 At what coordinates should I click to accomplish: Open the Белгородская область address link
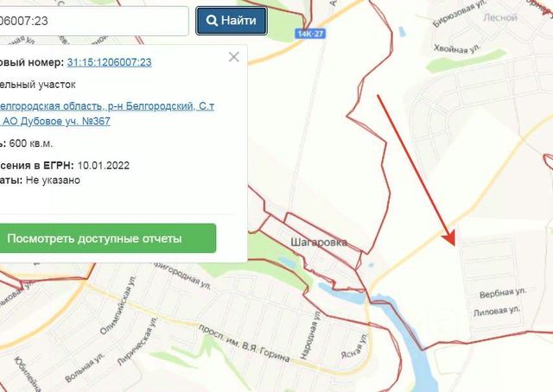coord(105,113)
